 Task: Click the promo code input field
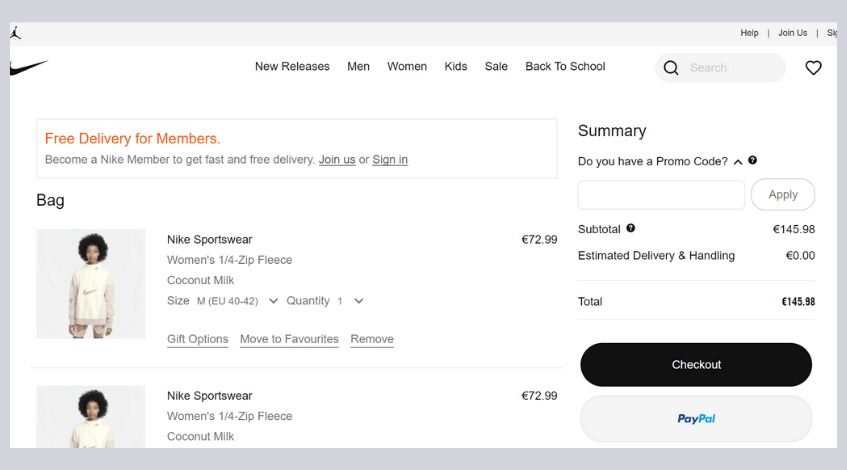coord(661,195)
